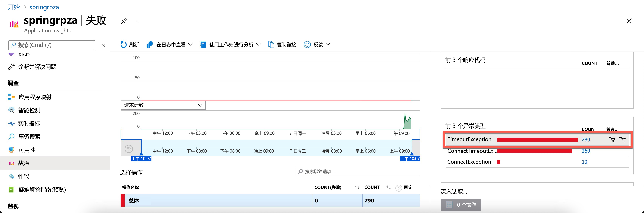Toggle the 固定 pin column header icon

399,188
